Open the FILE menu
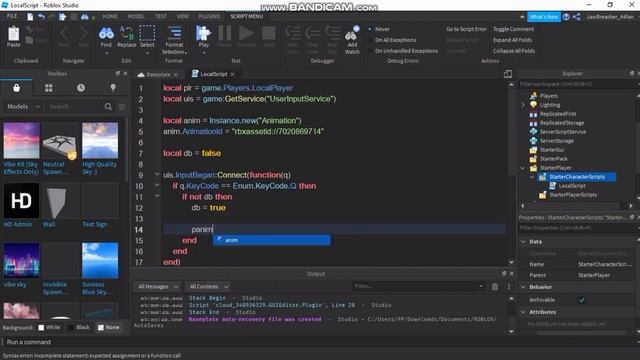Image resolution: width=640 pixels, height=360 pixels. (x=12, y=16)
